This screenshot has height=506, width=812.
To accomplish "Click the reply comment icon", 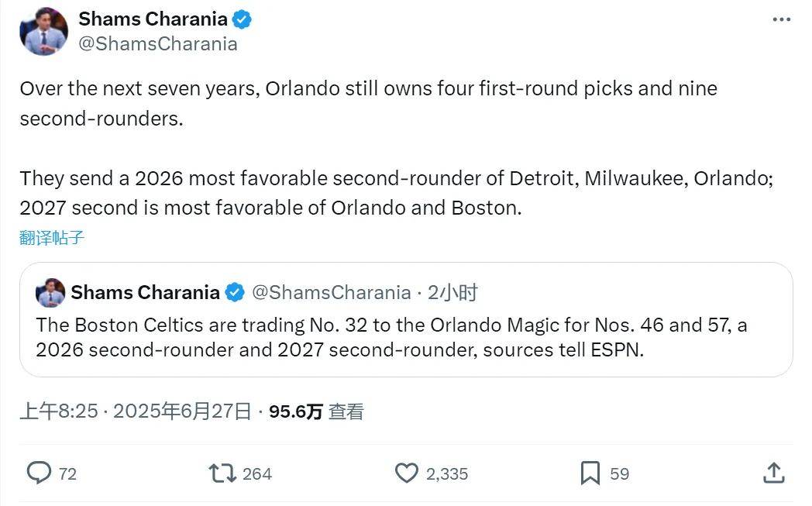I will tap(39, 473).
